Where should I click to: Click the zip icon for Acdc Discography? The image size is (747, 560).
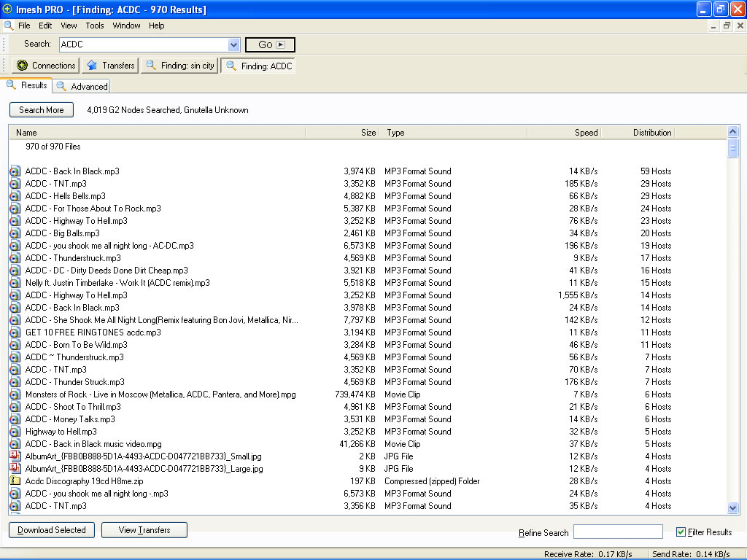pos(15,481)
